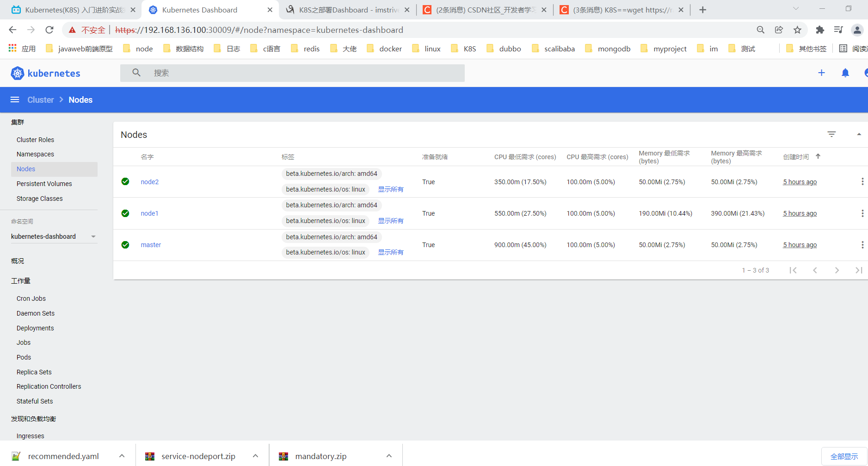The height and width of the screenshot is (466, 868).
Task: Open a new browser tab
Action: (x=702, y=10)
